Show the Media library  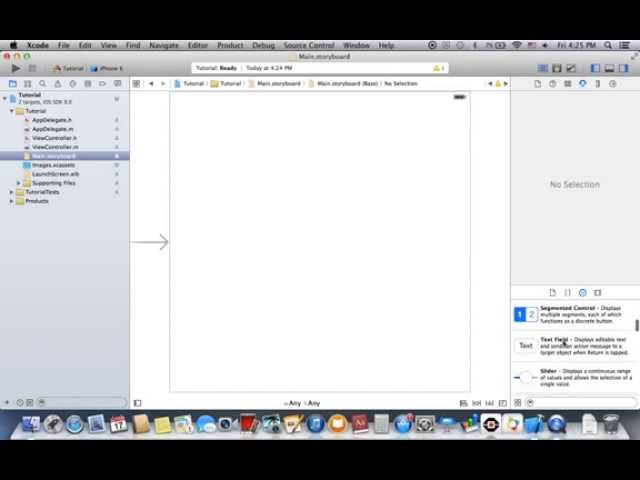tap(598, 293)
